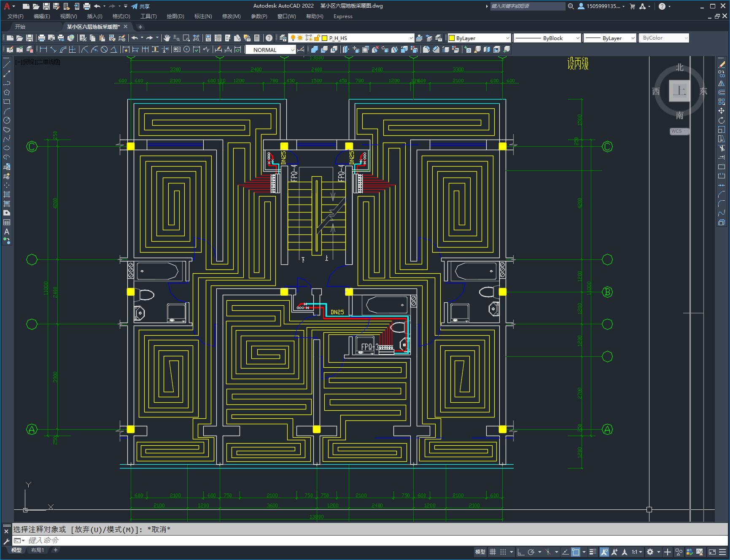Click the Pan hand tool
The width and height of the screenshot is (730, 560).
pyautogui.click(x=167, y=38)
